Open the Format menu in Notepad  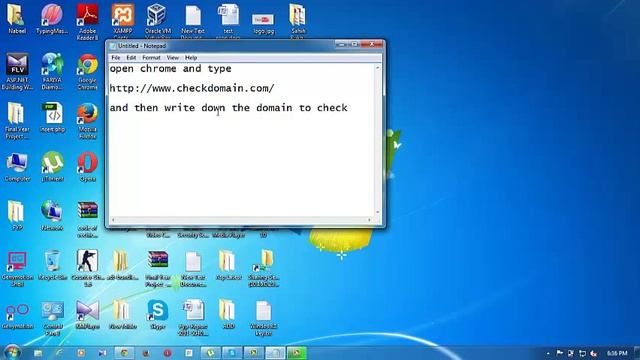click(x=151, y=58)
